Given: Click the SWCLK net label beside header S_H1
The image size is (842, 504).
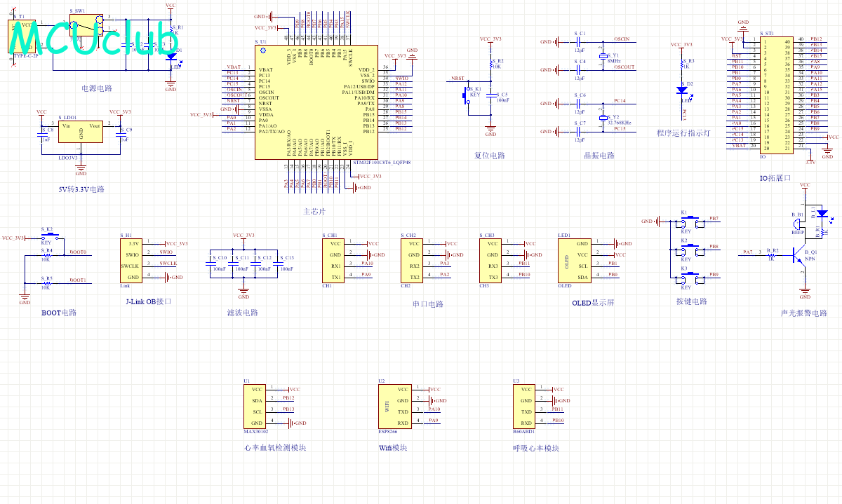Looking at the screenshot, I should point(168,264).
